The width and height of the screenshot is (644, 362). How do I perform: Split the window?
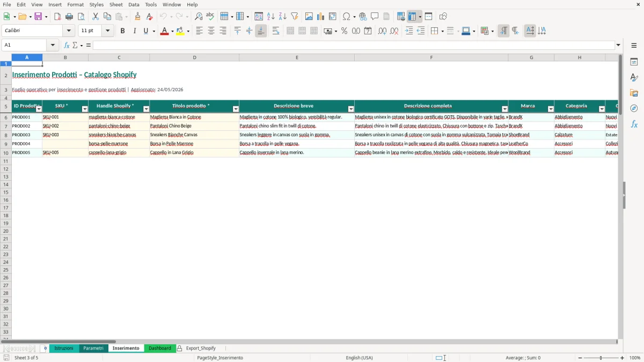pos(428,17)
